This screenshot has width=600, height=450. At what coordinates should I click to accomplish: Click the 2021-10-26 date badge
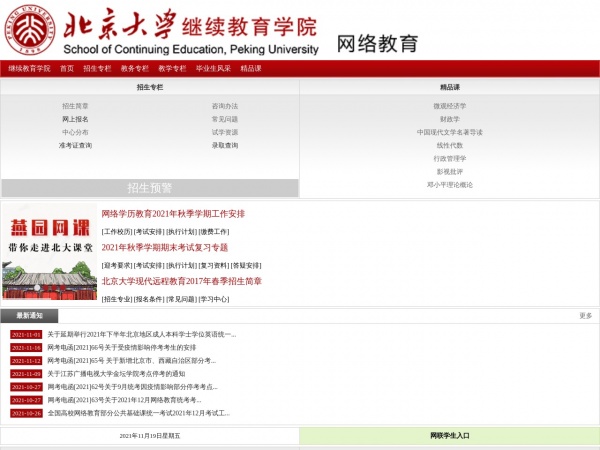26,413
